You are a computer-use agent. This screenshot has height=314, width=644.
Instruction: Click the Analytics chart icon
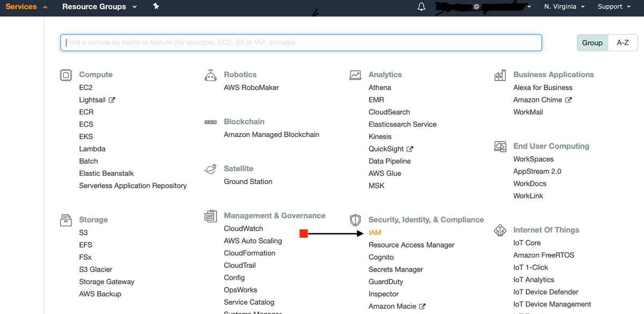click(355, 75)
